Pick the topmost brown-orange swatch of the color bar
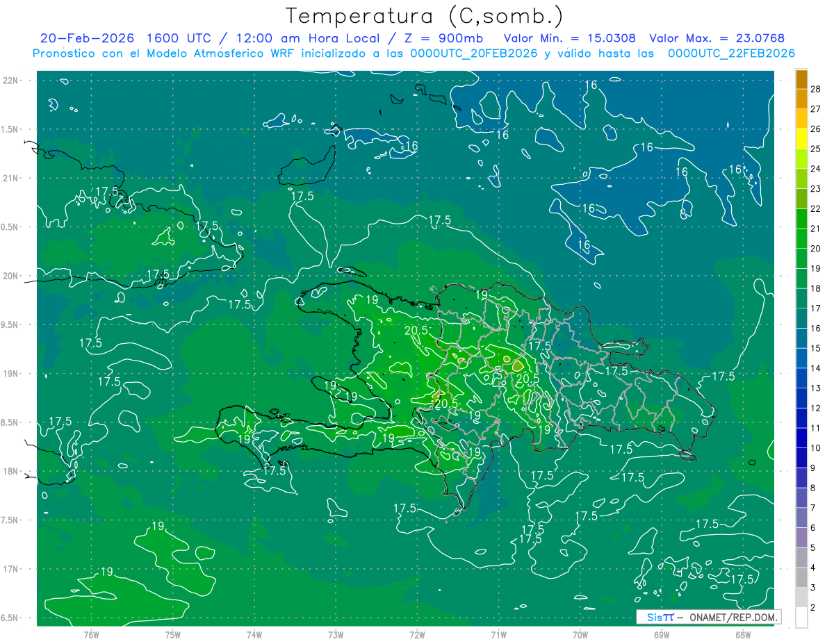The image size is (834, 644). coord(801,79)
